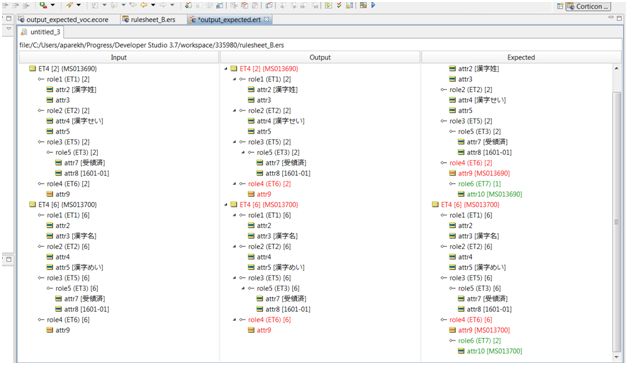Collapse role2 (ET2) [2] in Output column
Viewport: 628px width, 365px height.
tap(235, 111)
